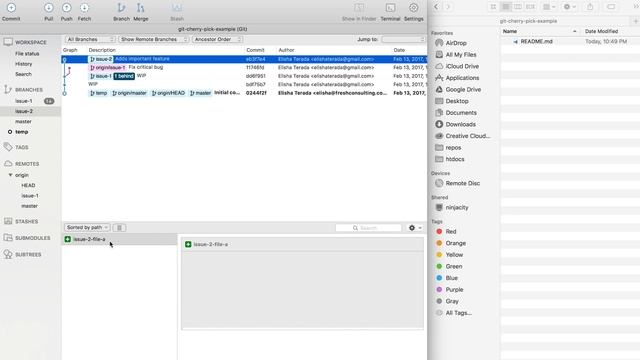This screenshot has height=360, width=640.
Task: Sort commits by Author column
Action: pyautogui.click(x=286, y=50)
